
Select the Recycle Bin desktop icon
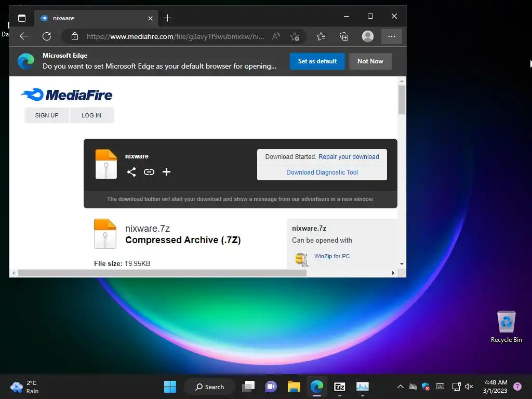point(506,326)
